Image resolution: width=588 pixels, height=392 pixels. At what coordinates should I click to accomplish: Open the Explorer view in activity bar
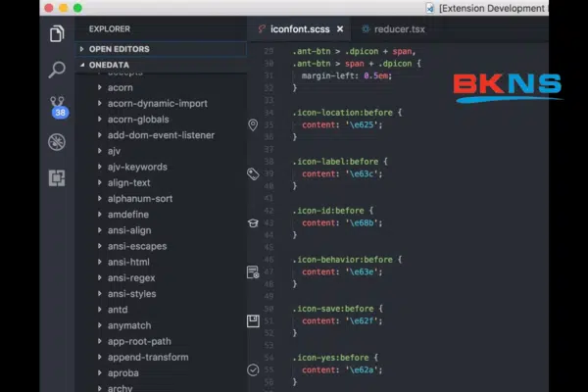(57, 34)
